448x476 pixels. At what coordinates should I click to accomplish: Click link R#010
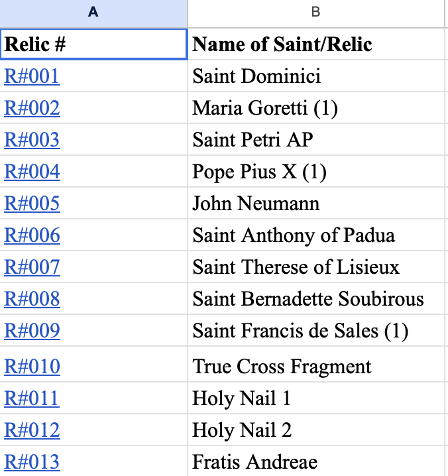[x=32, y=367]
